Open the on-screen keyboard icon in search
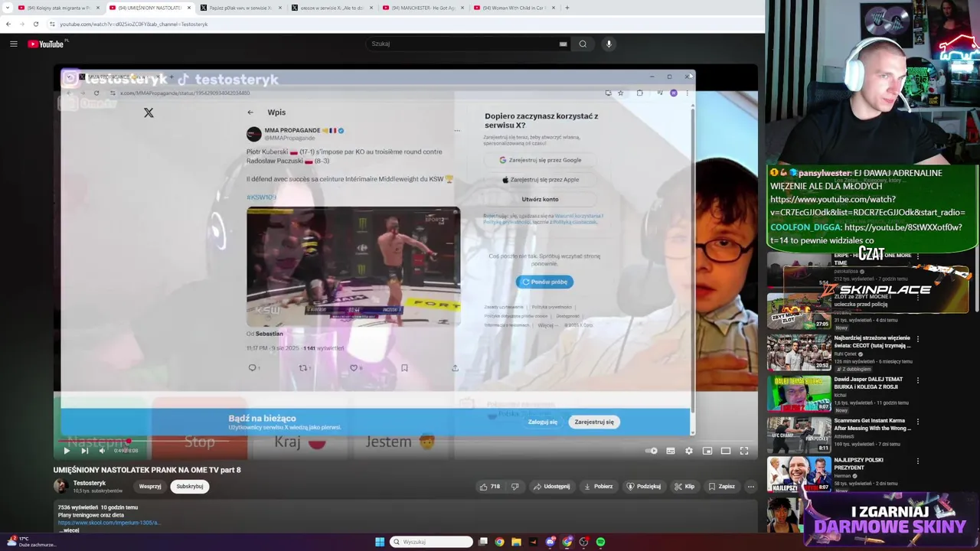 pyautogui.click(x=563, y=44)
